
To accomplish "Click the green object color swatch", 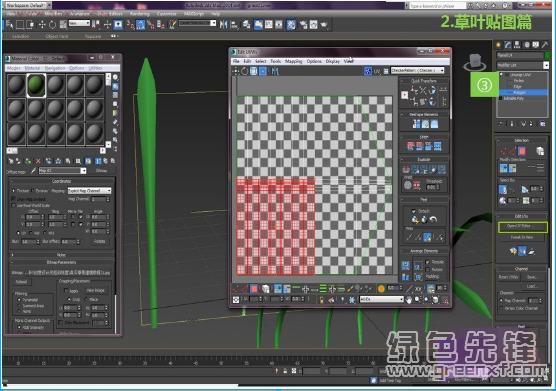I will tap(547, 55).
